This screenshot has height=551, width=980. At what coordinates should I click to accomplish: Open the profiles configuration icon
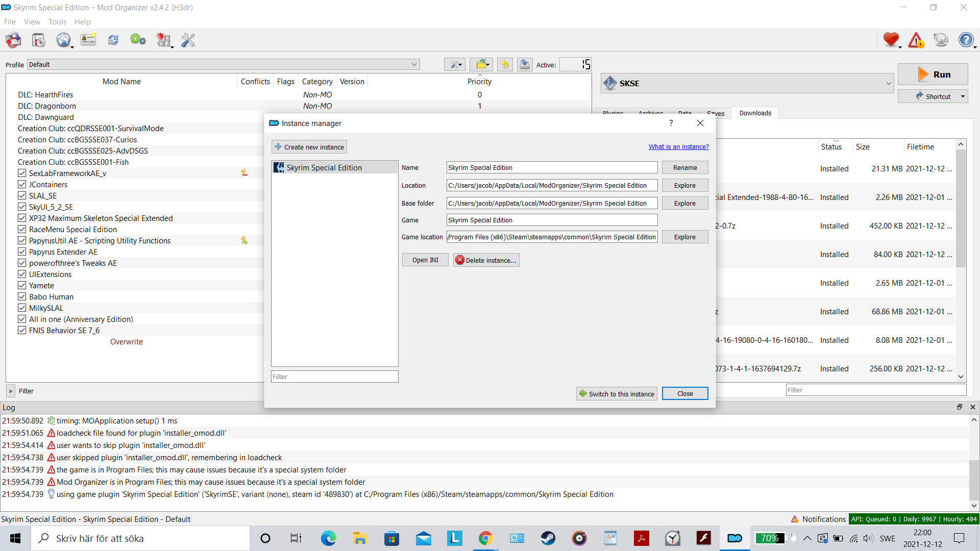point(88,40)
